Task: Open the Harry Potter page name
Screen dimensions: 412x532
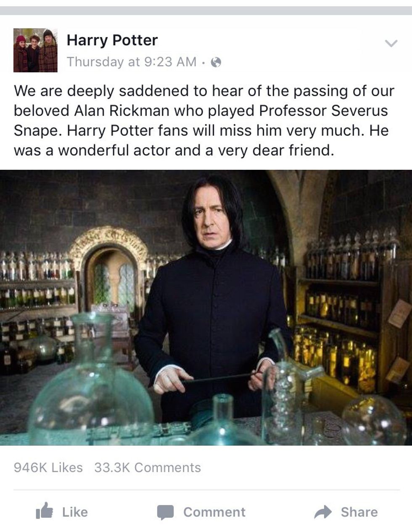Action: 112,40
